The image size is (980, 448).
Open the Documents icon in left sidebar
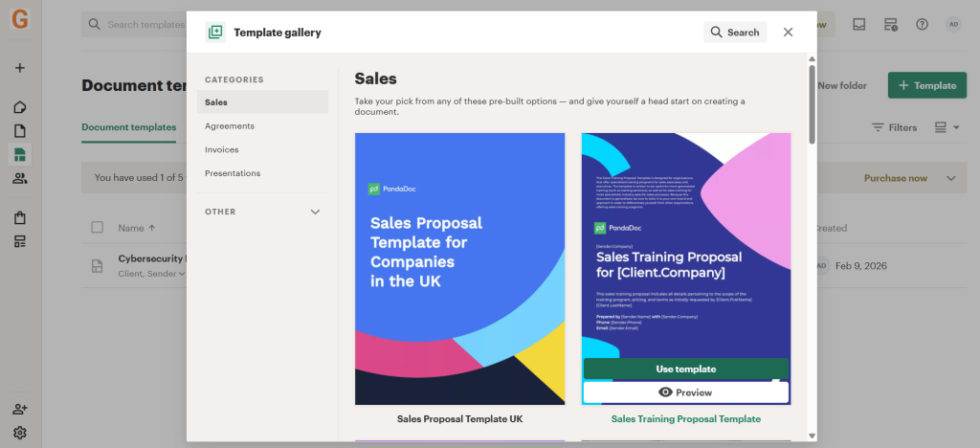tap(20, 131)
